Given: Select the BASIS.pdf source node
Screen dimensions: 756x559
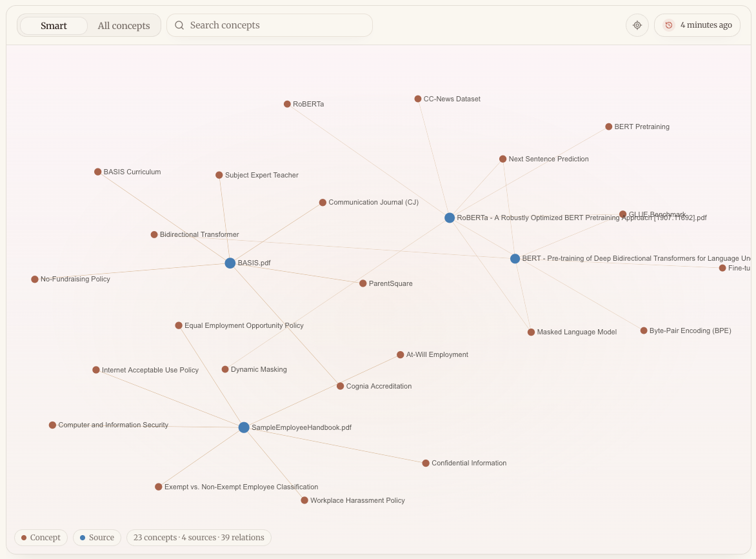Looking at the screenshot, I should 230,263.
